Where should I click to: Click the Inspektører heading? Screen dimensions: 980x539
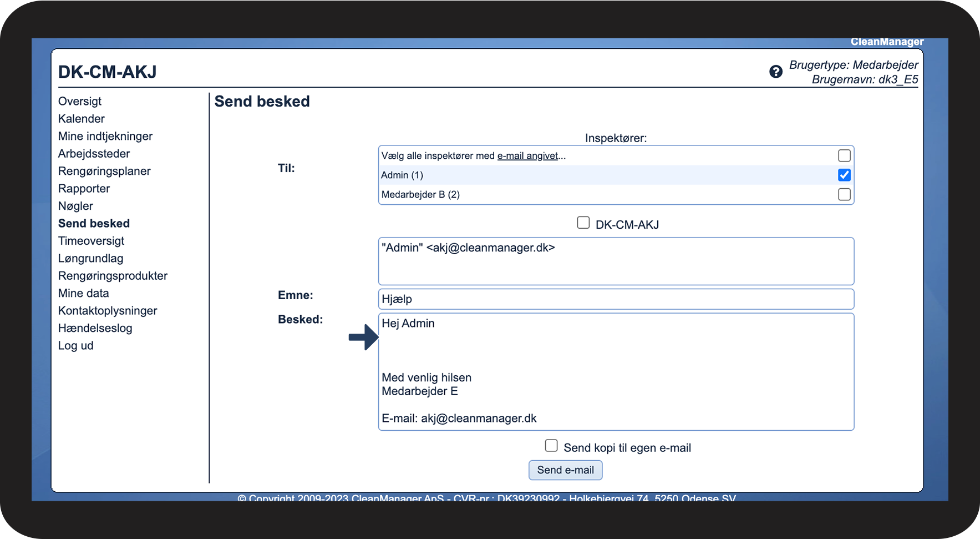616,138
